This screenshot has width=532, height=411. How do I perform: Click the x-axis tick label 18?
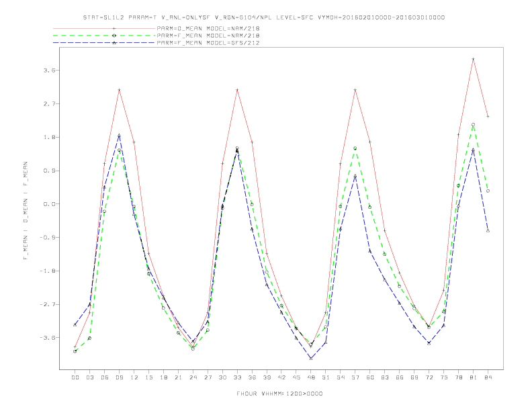pyautogui.click(x=163, y=377)
